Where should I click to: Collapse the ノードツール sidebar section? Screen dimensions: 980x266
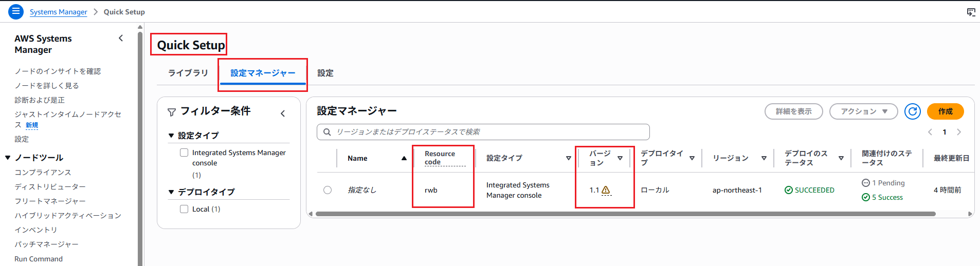coord(8,158)
